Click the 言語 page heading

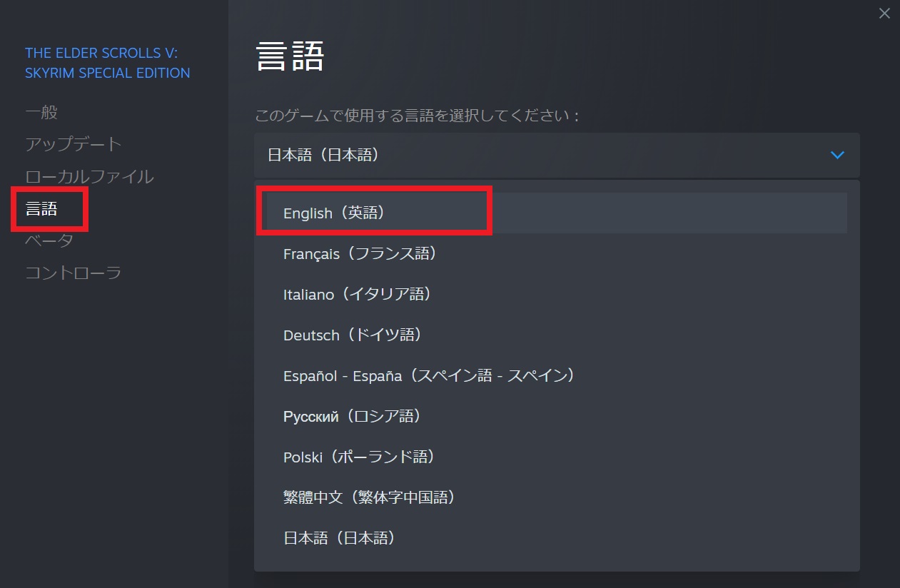[x=290, y=56]
